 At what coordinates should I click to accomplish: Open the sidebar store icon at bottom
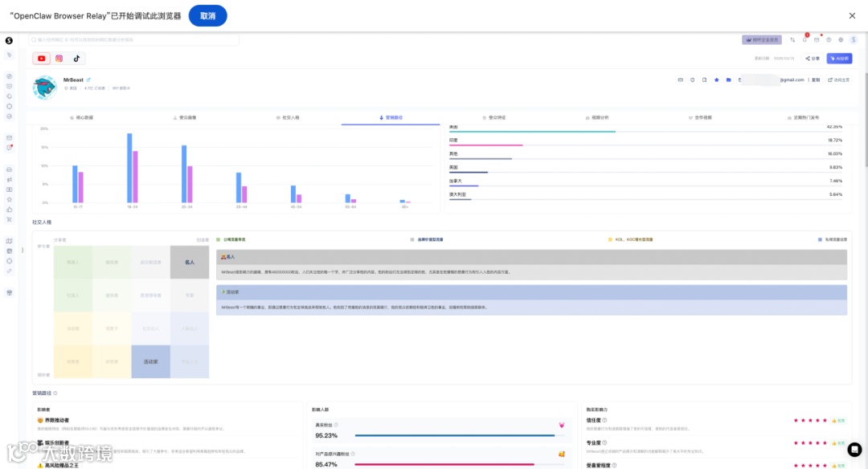click(10, 292)
